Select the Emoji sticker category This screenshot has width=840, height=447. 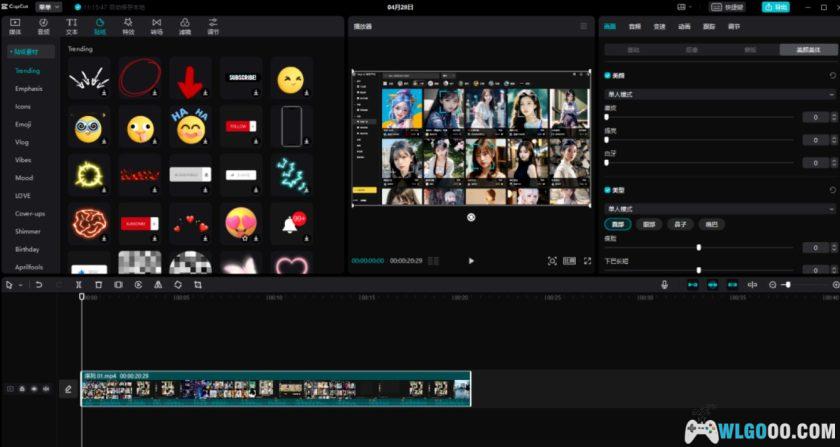23,124
